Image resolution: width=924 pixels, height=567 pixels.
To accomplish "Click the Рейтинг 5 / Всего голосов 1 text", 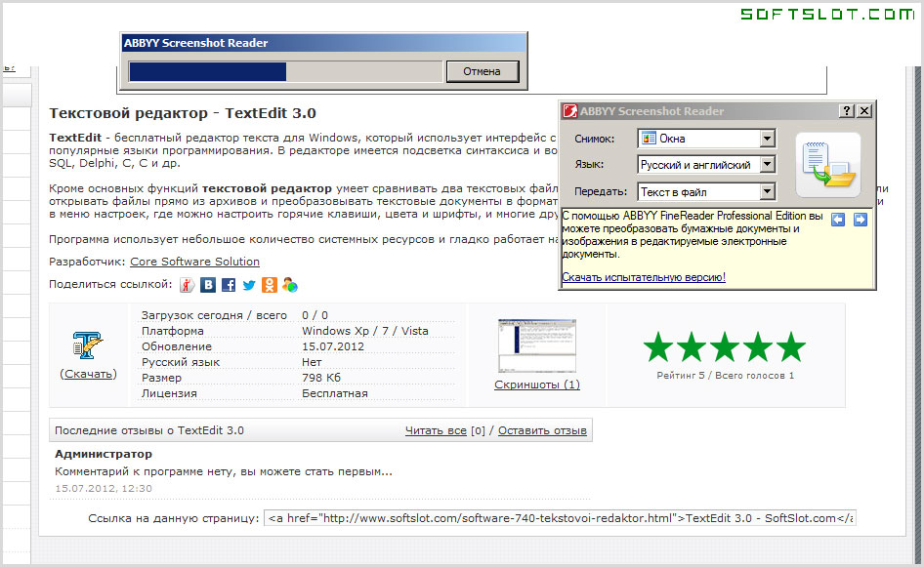I will [x=726, y=375].
